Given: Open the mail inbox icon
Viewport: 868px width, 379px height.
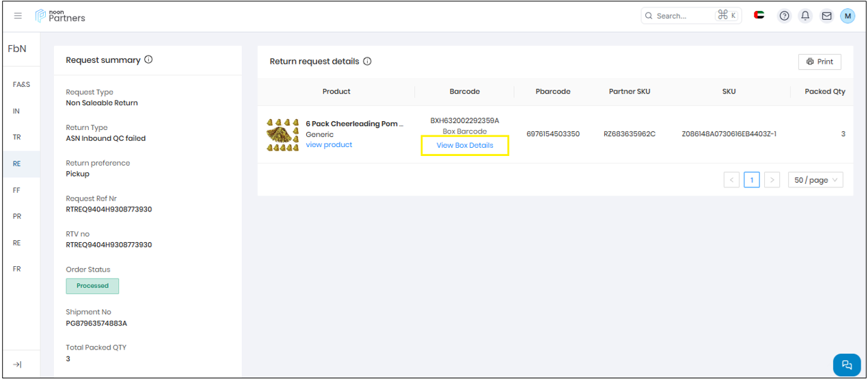Looking at the screenshot, I should 826,16.
